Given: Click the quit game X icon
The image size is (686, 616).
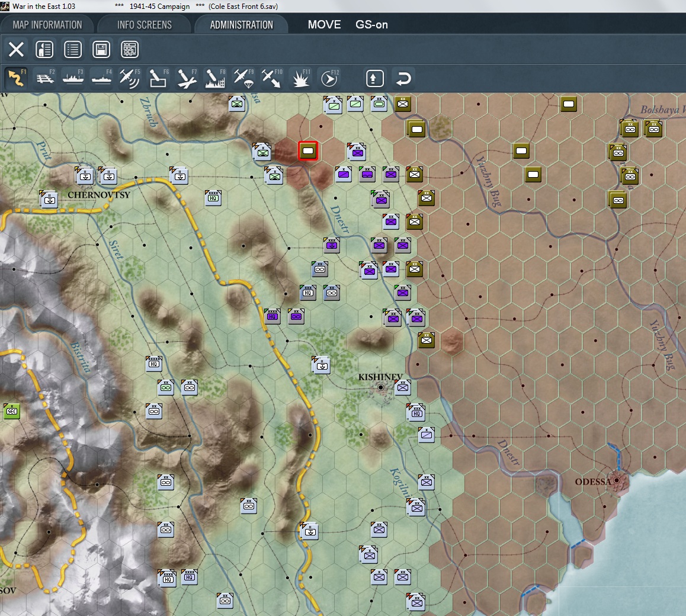Looking at the screenshot, I should click(16, 49).
